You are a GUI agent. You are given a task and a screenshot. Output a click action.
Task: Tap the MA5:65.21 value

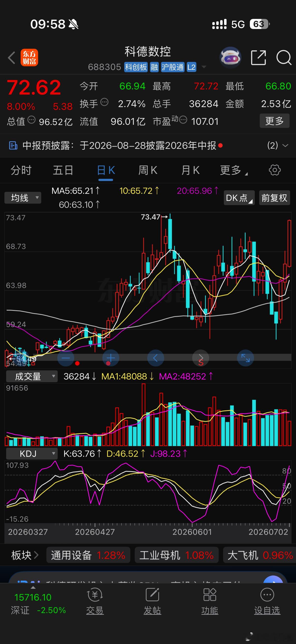[75, 191]
